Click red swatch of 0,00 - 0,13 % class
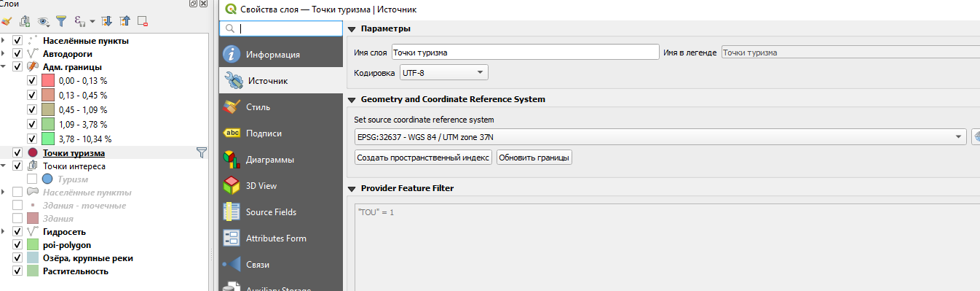Screen dimensions: 980x291 coord(48,81)
